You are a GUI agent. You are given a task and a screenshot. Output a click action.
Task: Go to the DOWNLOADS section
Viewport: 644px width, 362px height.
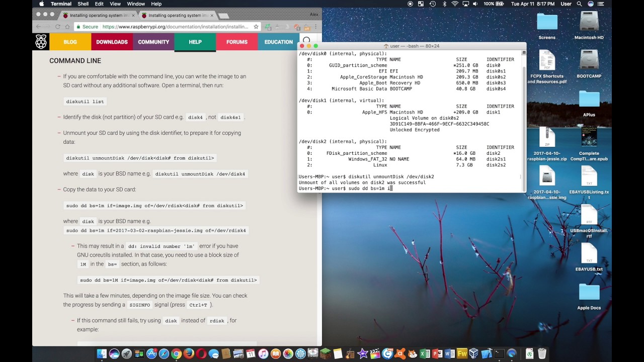112,42
